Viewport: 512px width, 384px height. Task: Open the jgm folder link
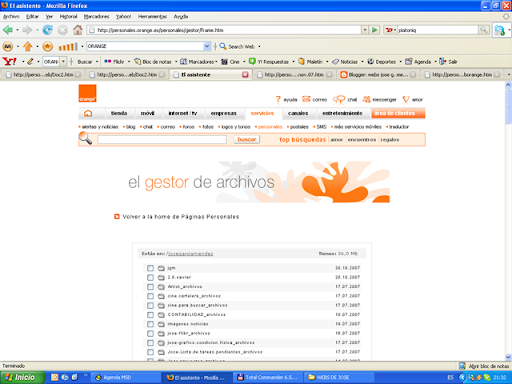pos(171,268)
